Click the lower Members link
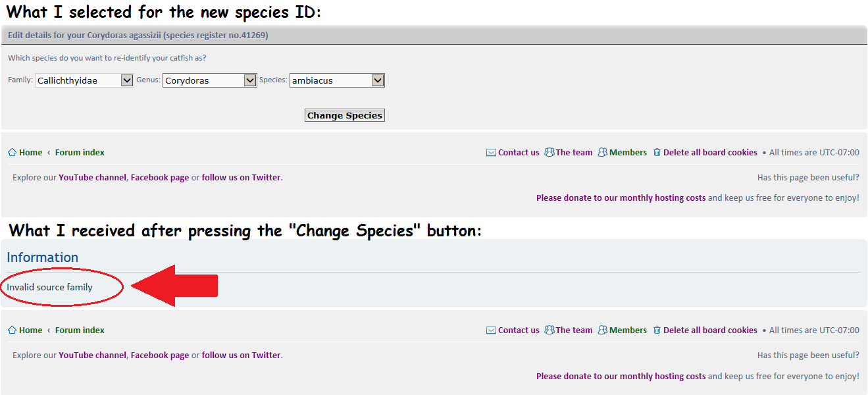The width and height of the screenshot is (868, 395). tap(628, 330)
